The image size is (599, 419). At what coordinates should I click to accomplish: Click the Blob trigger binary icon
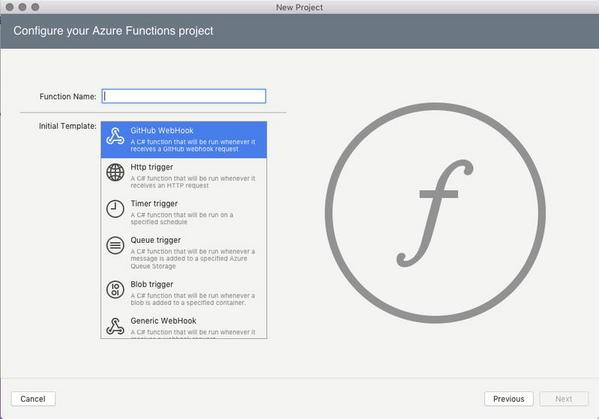(x=115, y=289)
